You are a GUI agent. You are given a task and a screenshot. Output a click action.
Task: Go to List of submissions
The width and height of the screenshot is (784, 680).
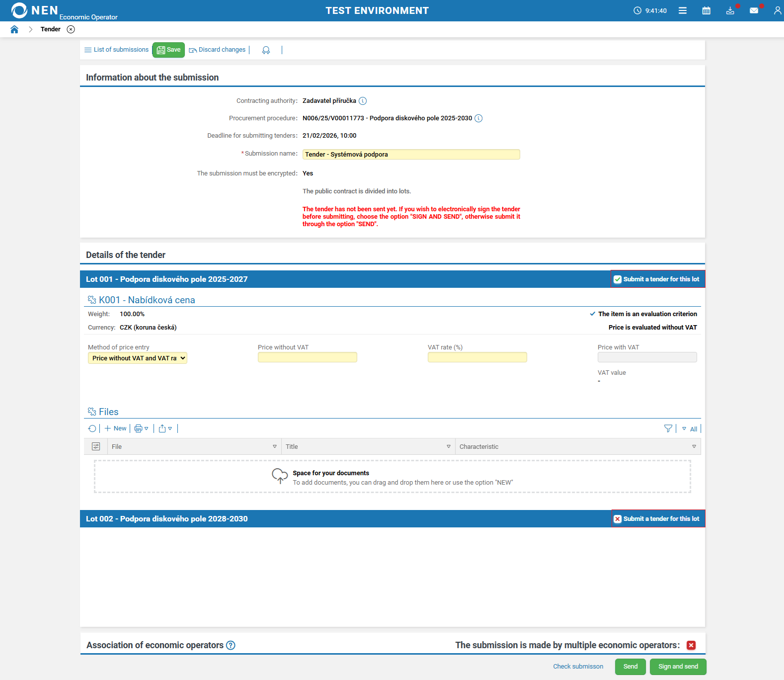coord(116,50)
